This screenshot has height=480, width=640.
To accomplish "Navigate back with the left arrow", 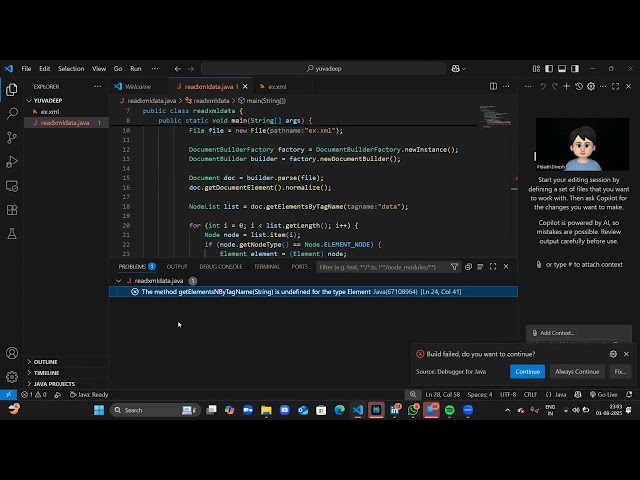I will 178,69.
